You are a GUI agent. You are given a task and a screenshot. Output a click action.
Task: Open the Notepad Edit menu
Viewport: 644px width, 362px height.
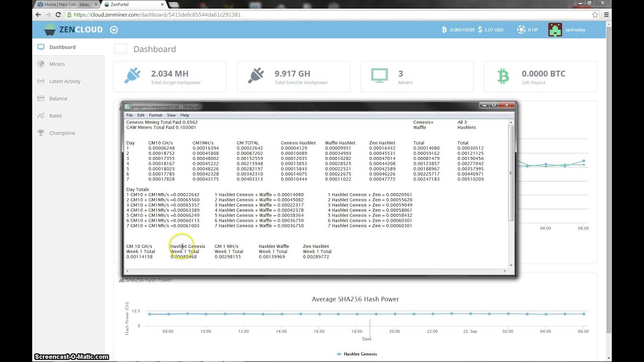coord(141,115)
